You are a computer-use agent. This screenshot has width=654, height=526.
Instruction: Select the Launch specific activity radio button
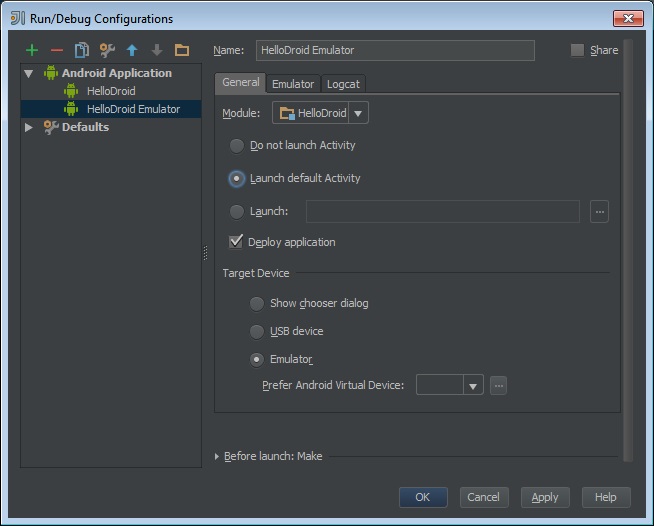pyautogui.click(x=237, y=211)
